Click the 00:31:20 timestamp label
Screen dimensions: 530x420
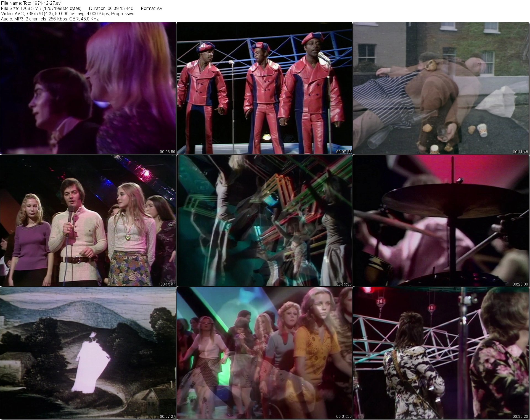click(344, 416)
